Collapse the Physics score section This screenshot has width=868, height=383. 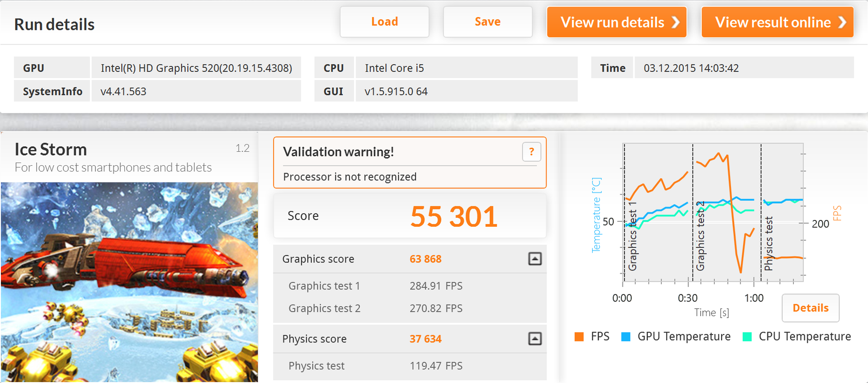click(x=535, y=339)
